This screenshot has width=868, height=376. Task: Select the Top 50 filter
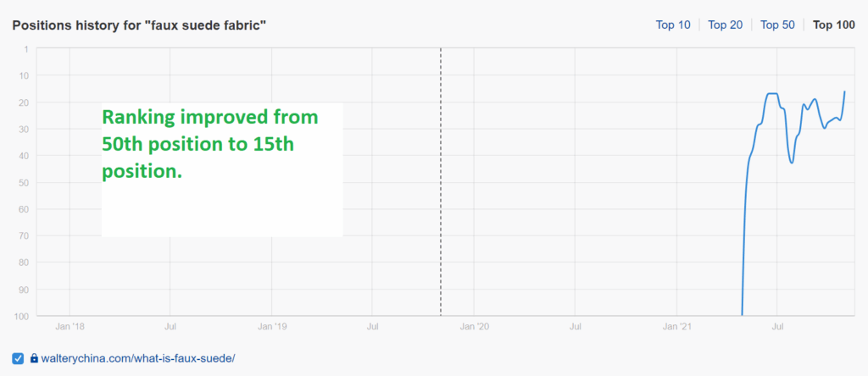(x=777, y=25)
